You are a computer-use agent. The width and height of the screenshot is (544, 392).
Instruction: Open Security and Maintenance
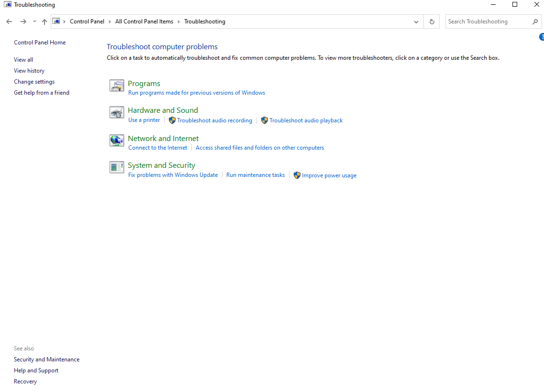pos(47,359)
